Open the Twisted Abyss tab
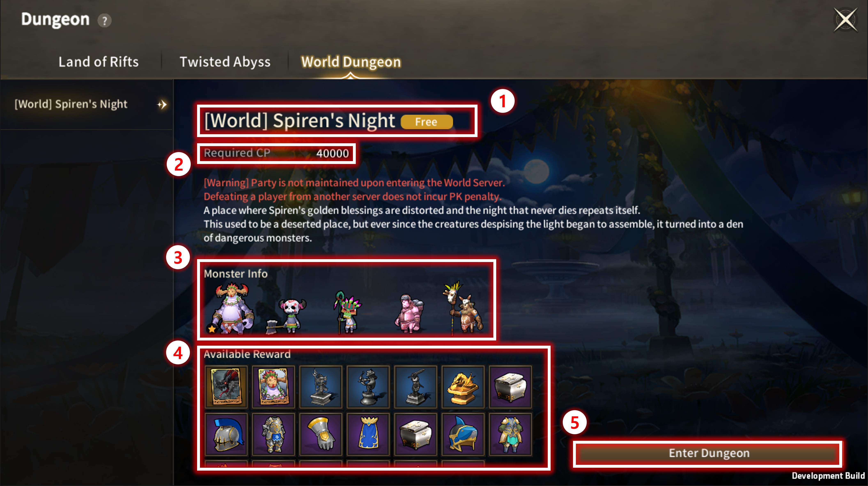 pyautogui.click(x=225, y=62)
